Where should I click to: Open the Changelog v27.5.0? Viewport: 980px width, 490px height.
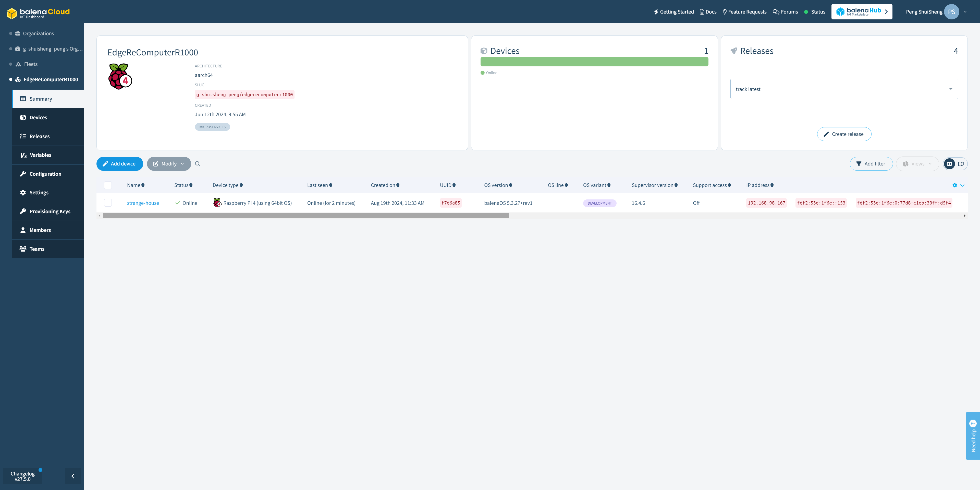click(22, 476)
